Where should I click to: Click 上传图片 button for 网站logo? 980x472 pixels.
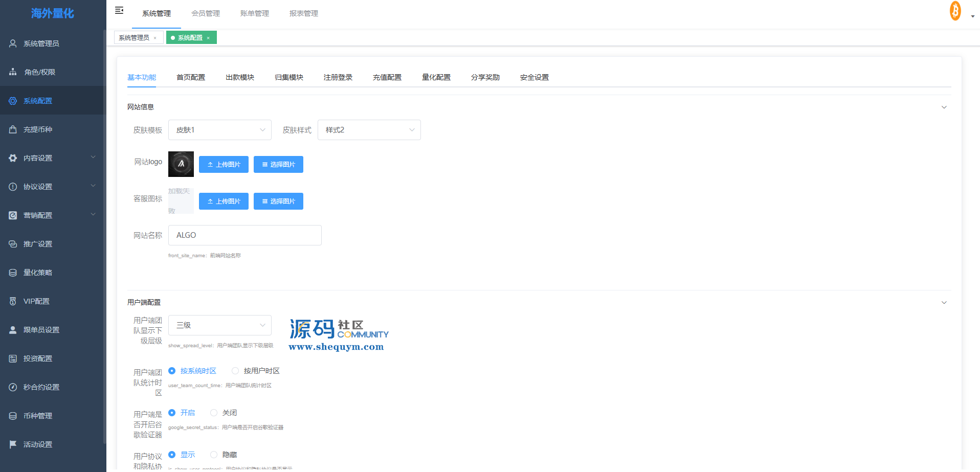[224, 164]
